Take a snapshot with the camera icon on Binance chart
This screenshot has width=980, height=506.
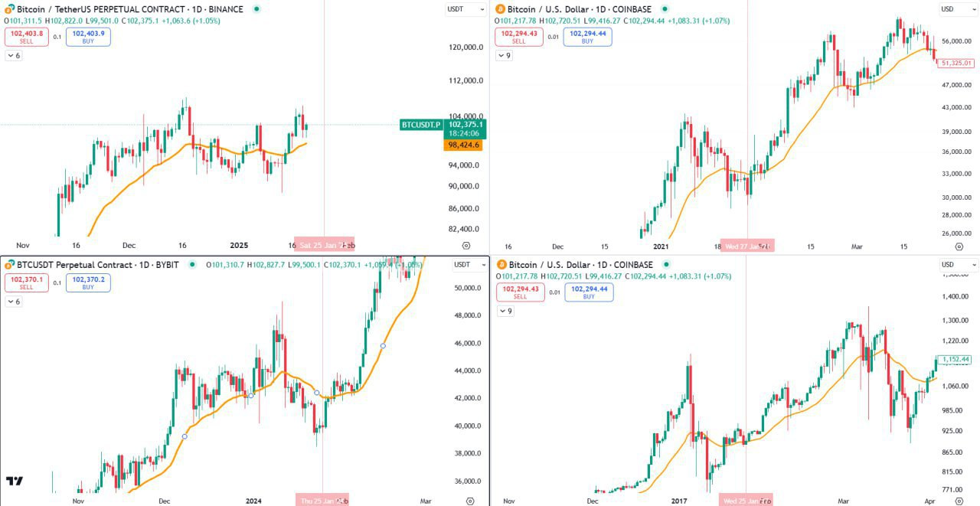pyautogui.click(x=465, y=246)
